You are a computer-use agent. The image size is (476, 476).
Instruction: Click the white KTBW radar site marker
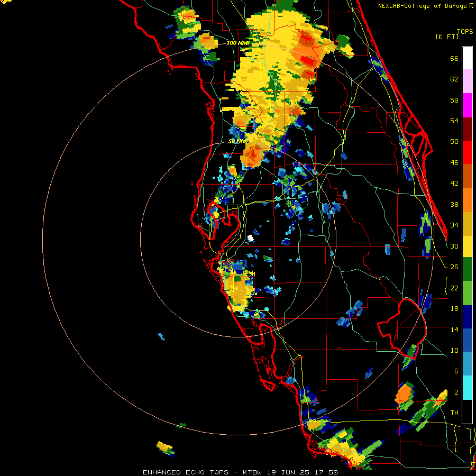click(x=251, y=239)
